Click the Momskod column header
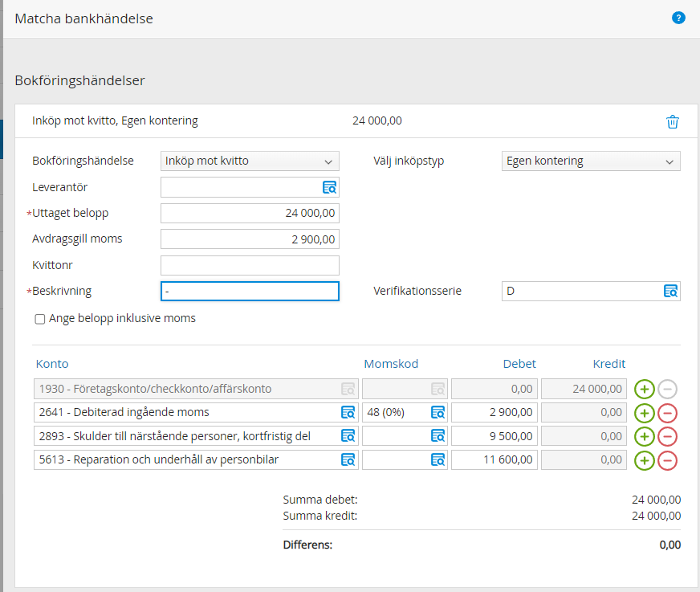Viewport: 700px width, 592px height. coord(391,364)
